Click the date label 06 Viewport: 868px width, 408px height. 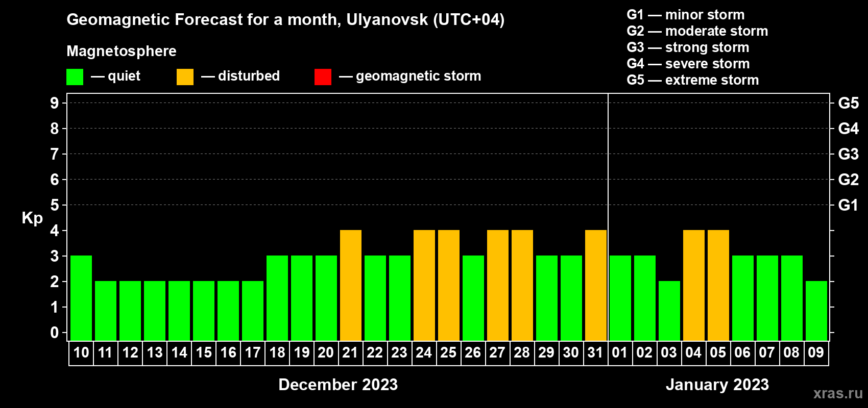pos(742,353)
